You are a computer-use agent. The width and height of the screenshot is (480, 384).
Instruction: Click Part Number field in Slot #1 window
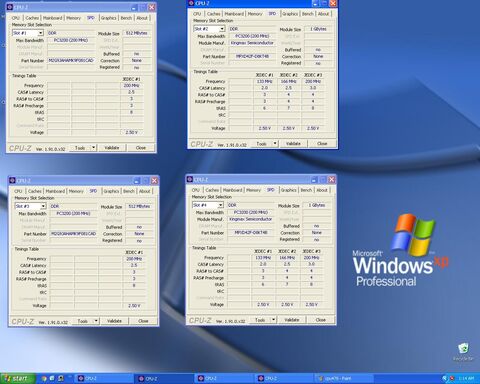71,61
